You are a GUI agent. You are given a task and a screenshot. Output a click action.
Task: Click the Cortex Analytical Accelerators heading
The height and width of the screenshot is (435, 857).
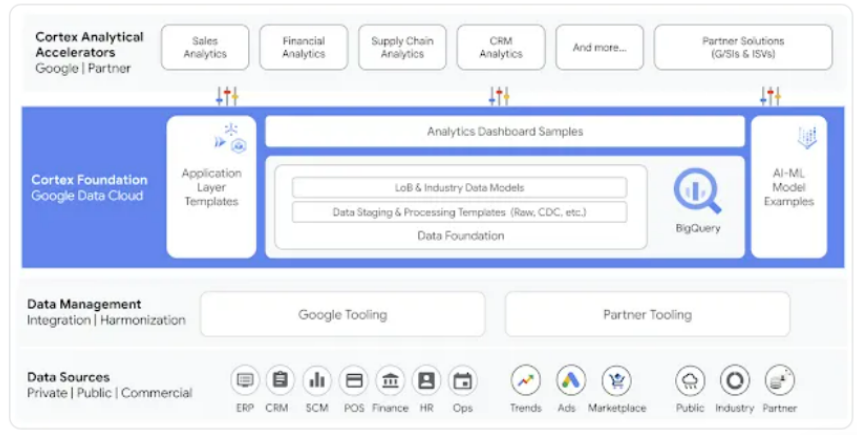coord(89,45)
